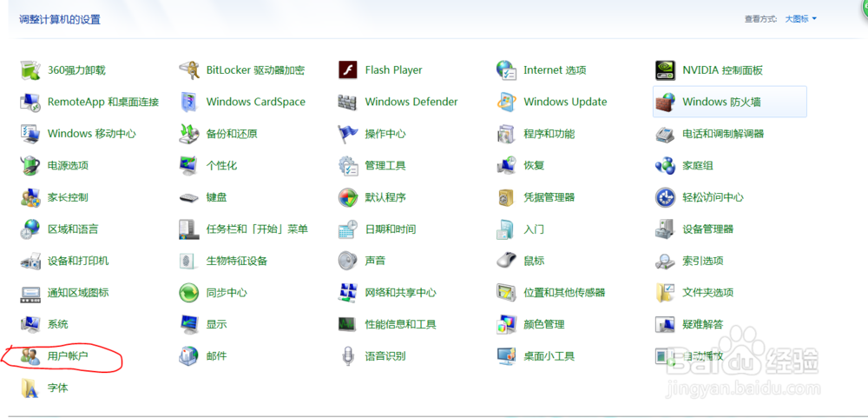Open 个性化 monitor icon

click(x=188, y=165)
